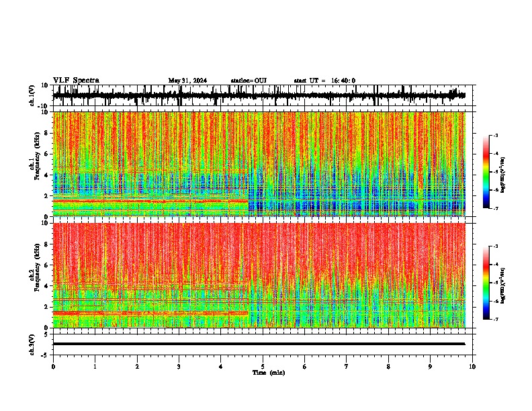Click the 'ch.3(V)' axis label

tap(32, 345)
